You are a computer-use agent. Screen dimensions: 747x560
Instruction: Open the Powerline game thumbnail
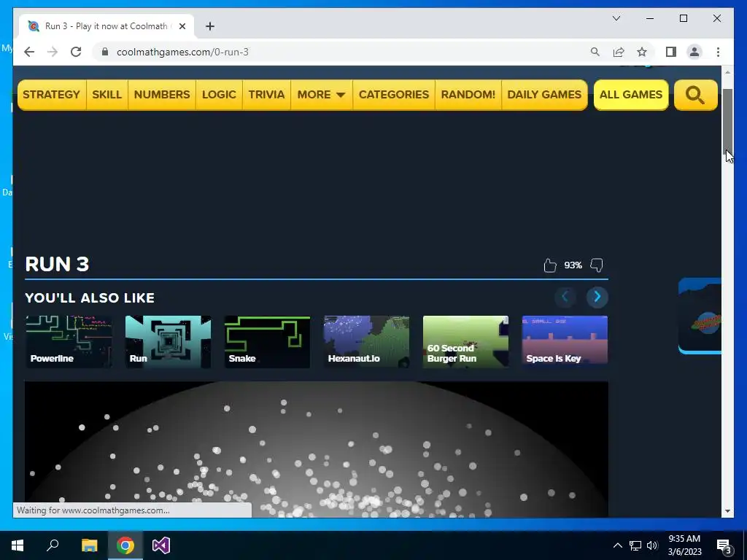[69, 342]
